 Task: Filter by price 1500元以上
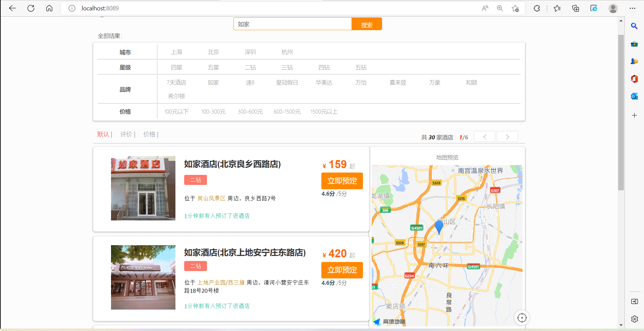324,112
